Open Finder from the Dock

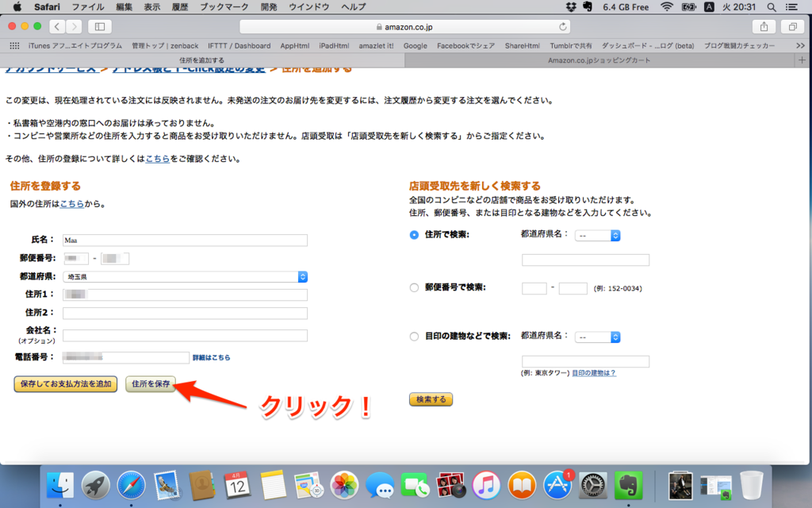click(60, 486)
